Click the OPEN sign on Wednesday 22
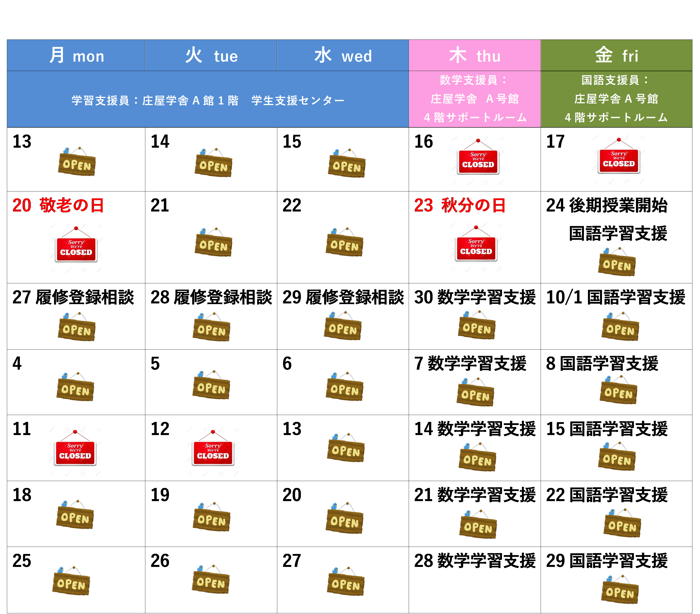 (x=344, y=242)
